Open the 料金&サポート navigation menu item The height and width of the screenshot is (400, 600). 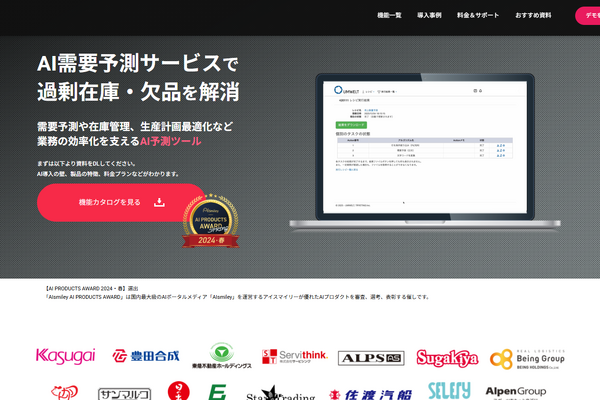[x=478, y=15]
